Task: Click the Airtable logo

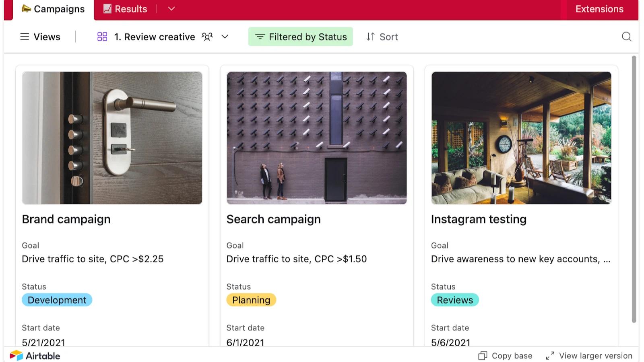Action: [35, 356]
